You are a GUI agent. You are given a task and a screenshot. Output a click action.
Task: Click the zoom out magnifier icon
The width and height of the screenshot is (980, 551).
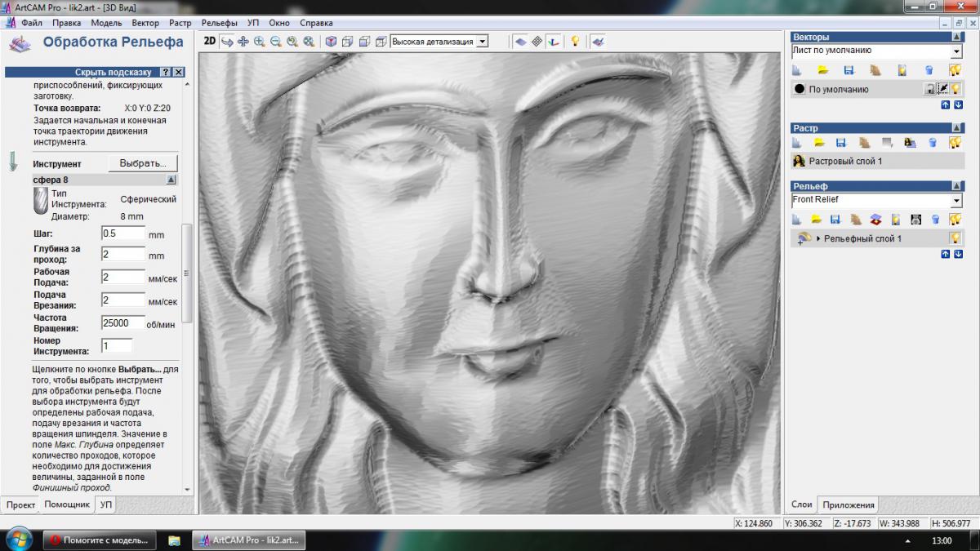276,41
